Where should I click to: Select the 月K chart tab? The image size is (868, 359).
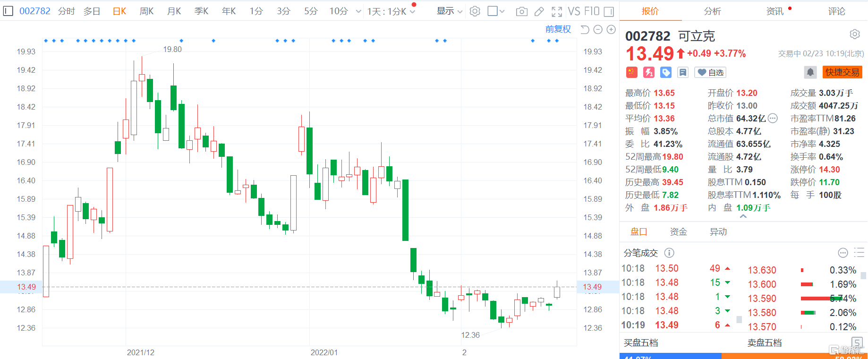(x=174, y=11)
